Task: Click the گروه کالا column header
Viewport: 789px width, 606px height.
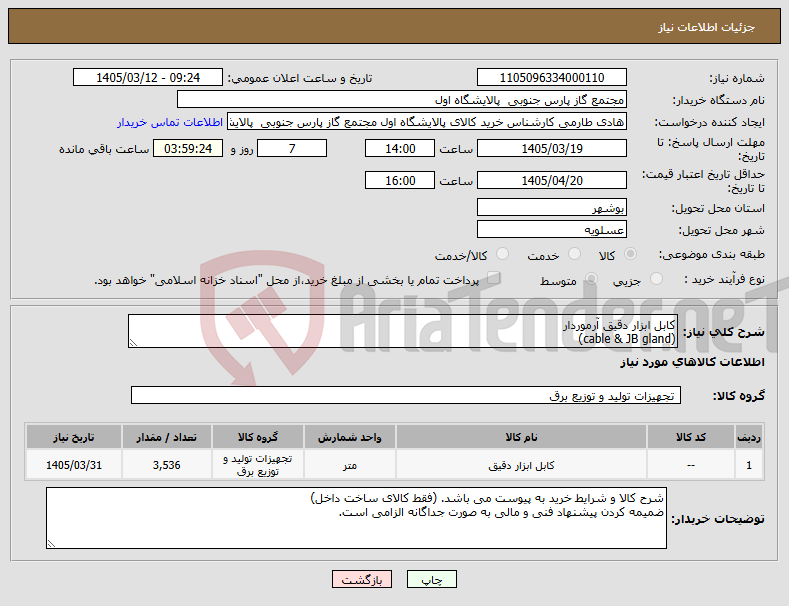Action: (258, 437)
